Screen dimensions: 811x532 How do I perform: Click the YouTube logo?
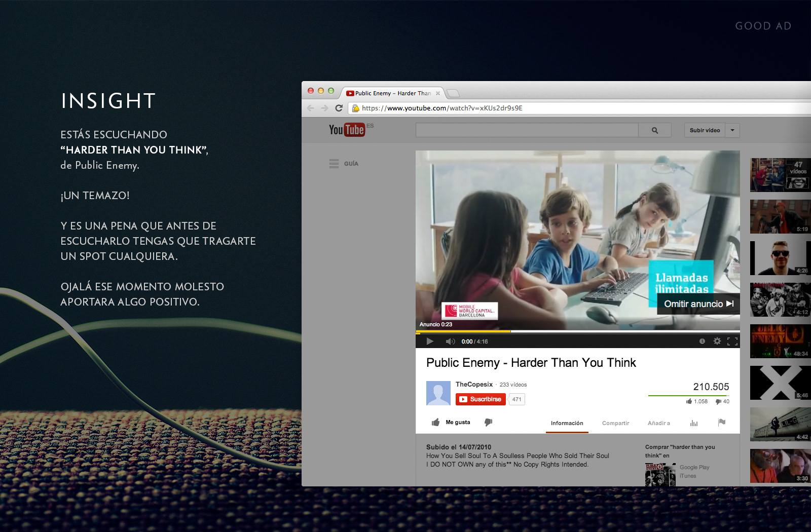coord(347,130)
